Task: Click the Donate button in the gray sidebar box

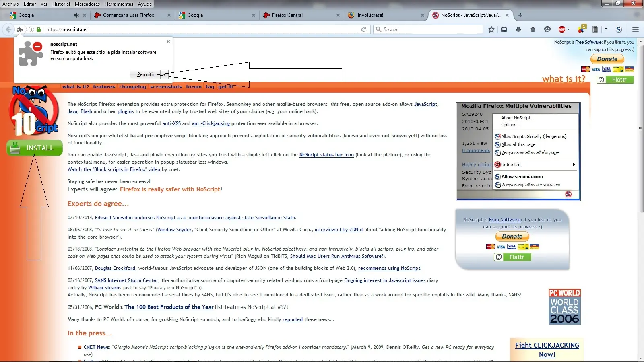Action: (x=512, y=237)
